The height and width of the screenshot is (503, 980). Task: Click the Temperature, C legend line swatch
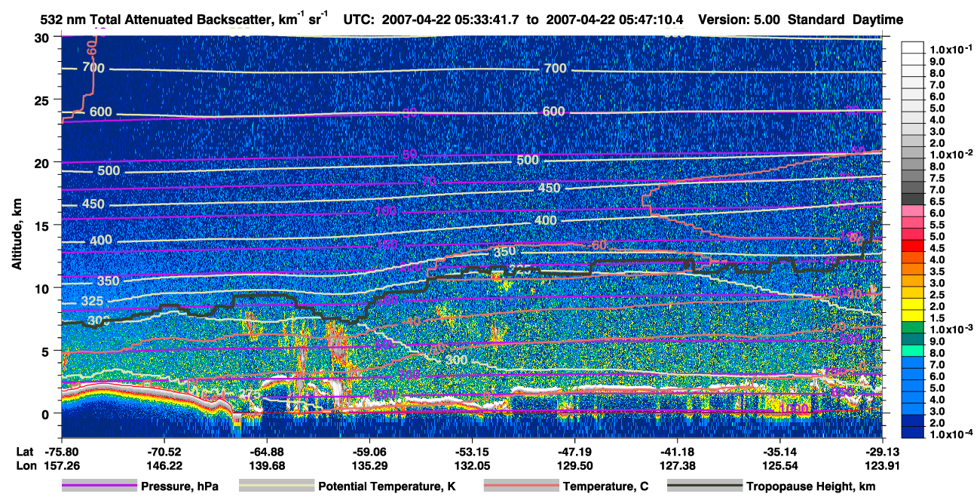click(x=521, y=486)
